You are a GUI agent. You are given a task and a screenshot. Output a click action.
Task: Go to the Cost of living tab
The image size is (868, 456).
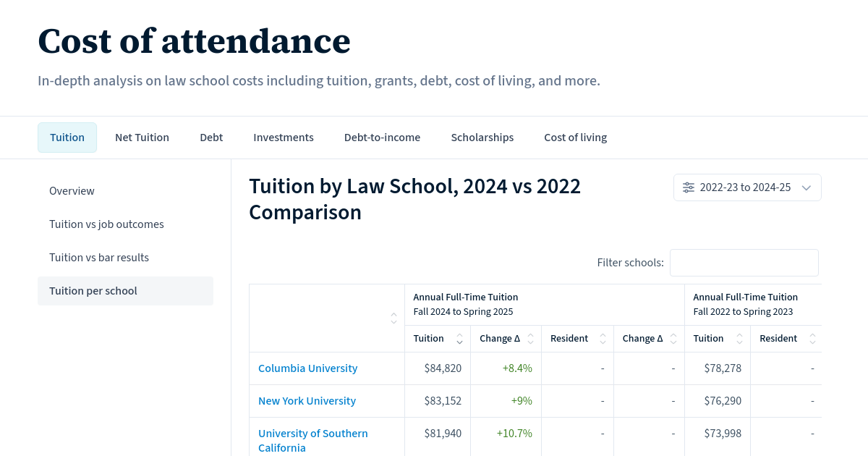[x=575, y=138]
